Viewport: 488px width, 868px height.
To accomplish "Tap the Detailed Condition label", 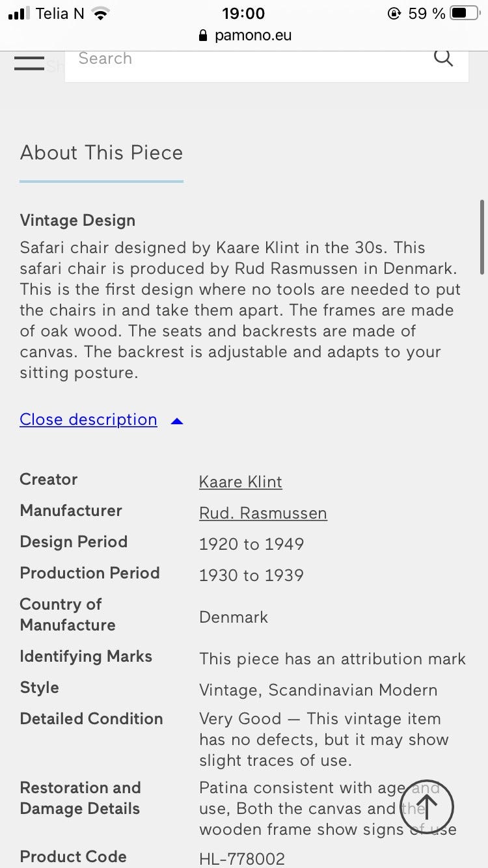I will (x=92, y=719).
